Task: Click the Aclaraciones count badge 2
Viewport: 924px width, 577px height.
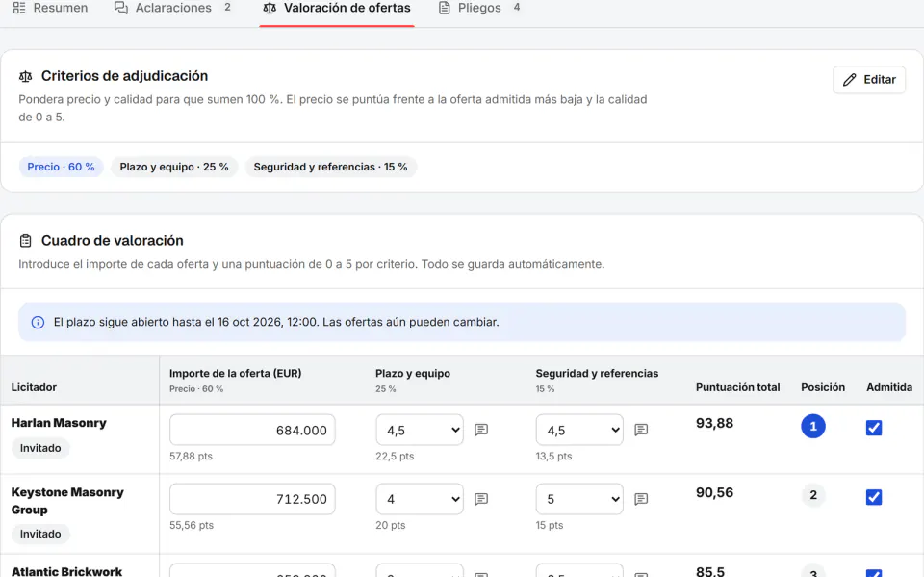Action: 227,7
